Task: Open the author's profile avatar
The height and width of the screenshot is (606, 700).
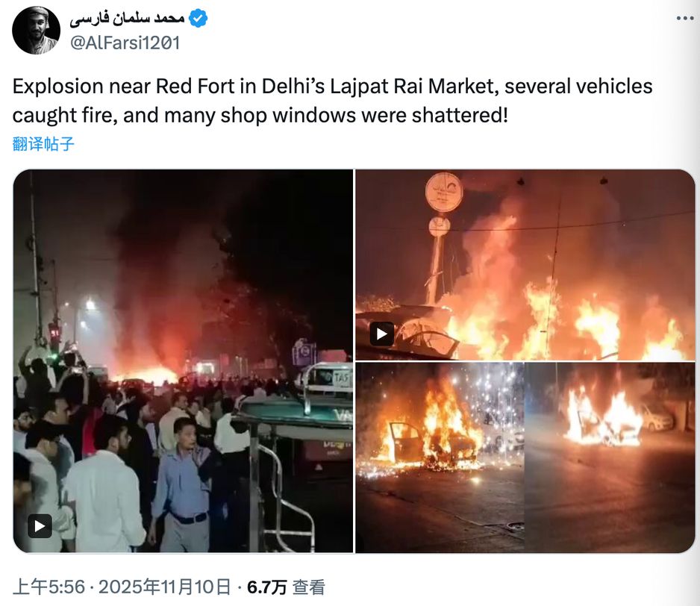Action: point(36,31)
